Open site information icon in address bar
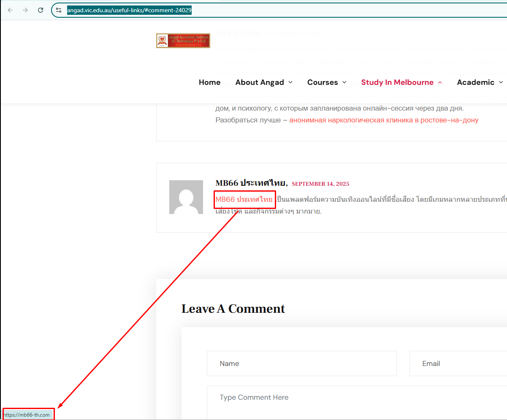Viewport: 507px width, 420px height. [59, 10]
